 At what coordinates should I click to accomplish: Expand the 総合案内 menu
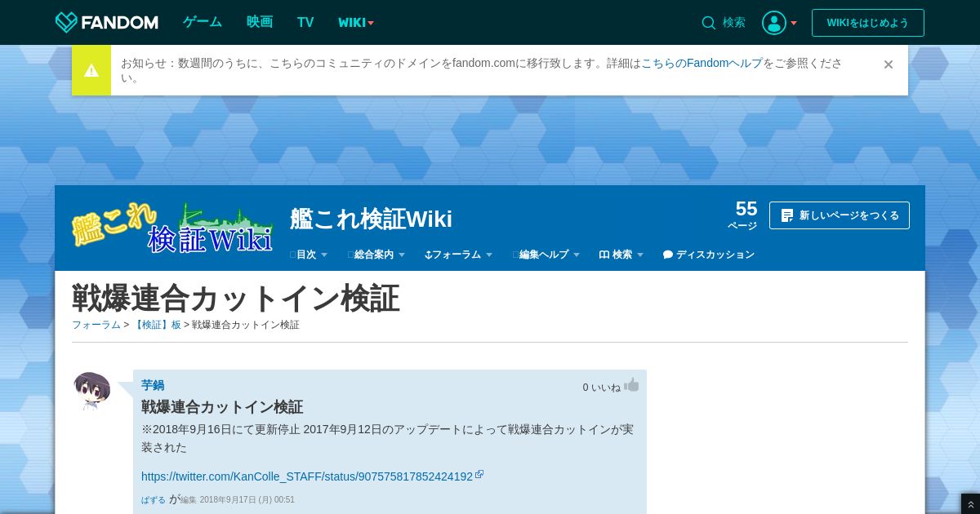376,255
